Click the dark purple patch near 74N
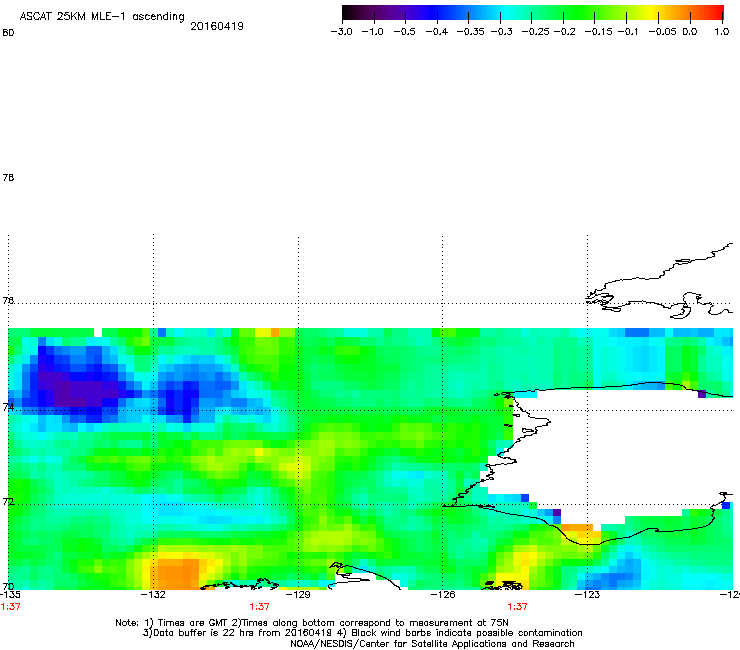 [78, 389]
